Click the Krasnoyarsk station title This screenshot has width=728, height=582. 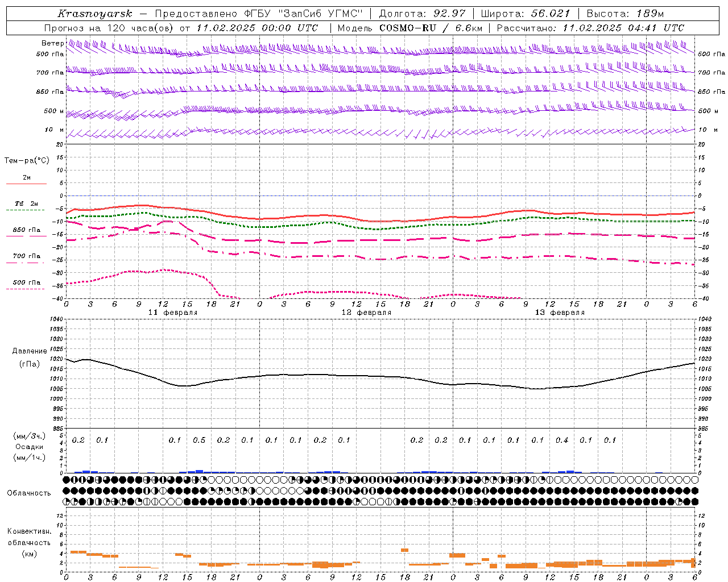95,14
